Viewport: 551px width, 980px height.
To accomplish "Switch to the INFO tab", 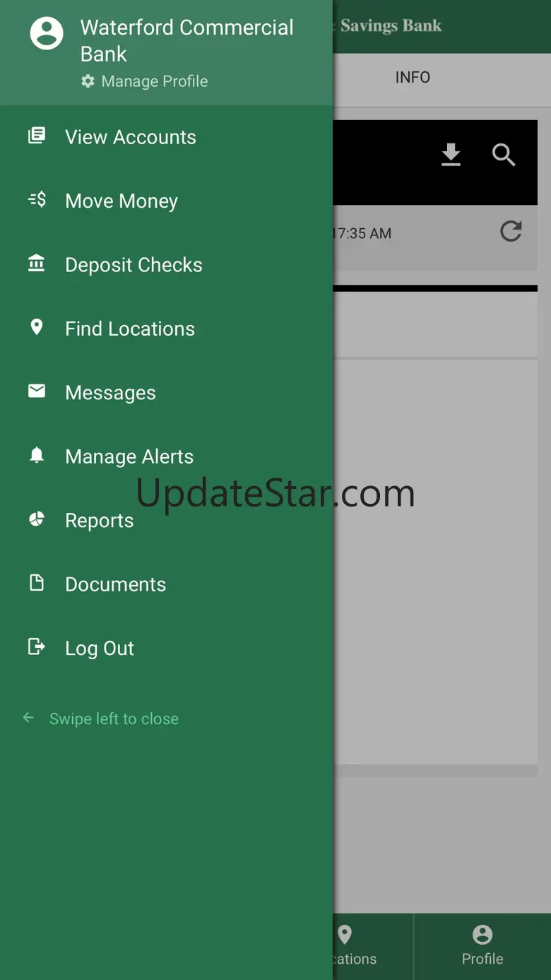I will [x=413, y=77].
